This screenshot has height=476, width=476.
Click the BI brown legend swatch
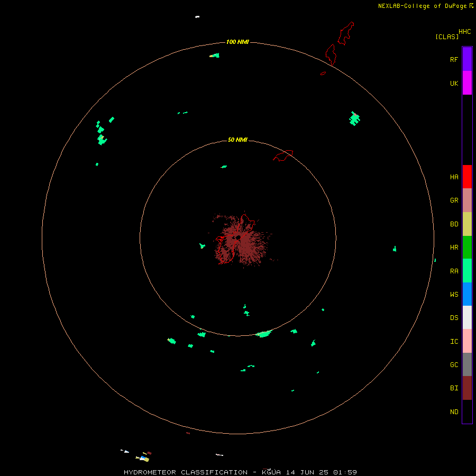[467, 388]
